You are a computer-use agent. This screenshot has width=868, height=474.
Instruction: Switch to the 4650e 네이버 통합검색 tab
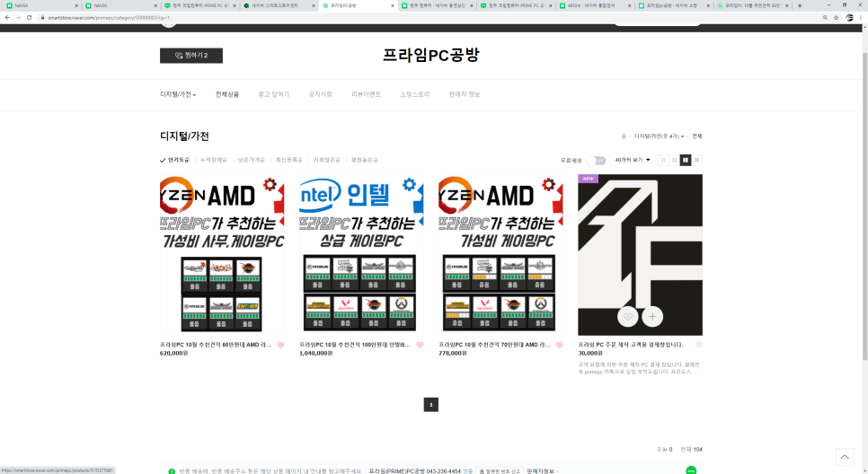click(594, 5)
